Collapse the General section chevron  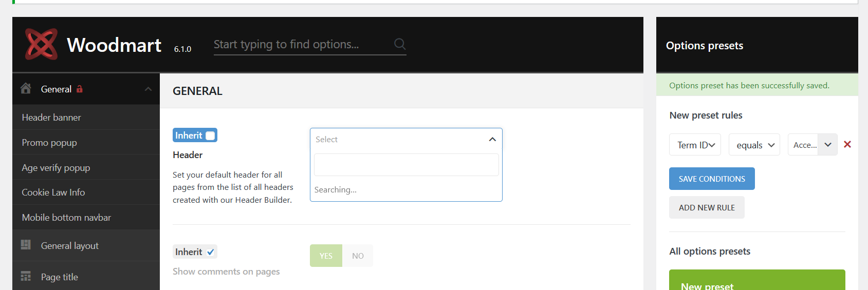coord(148,89)
